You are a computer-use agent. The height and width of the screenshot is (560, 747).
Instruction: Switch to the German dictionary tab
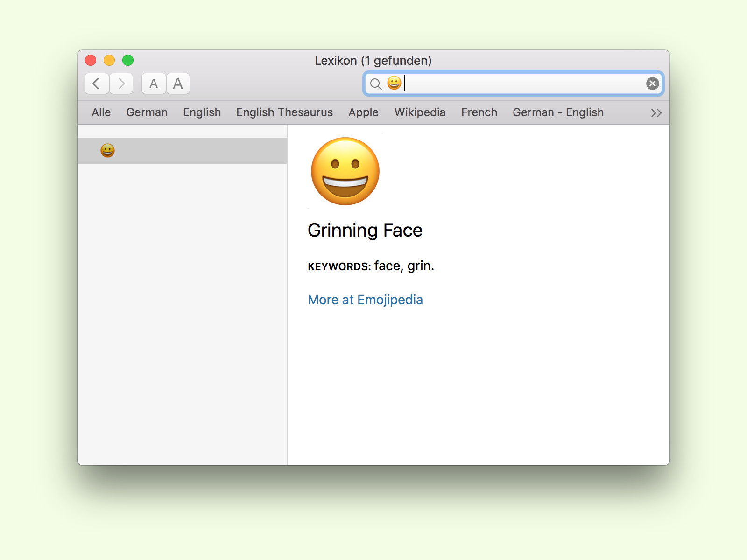click(147, 112)
